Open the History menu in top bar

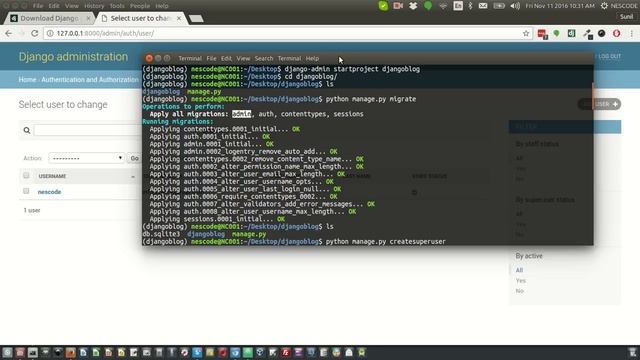tap(94, 6)
